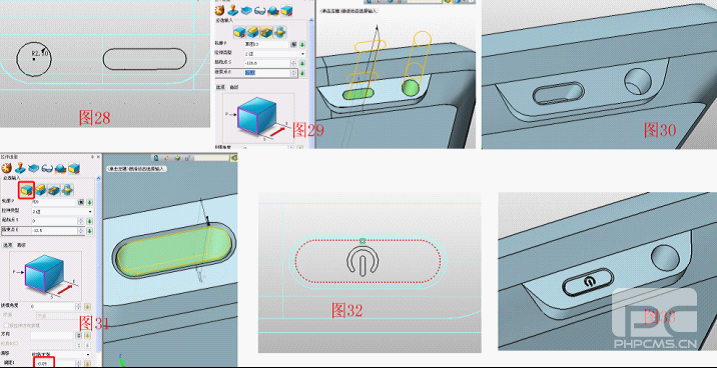Open the 拉伸类型 dropdown in the 图29 panel
The image size is (717, 368).
(274, 53)
